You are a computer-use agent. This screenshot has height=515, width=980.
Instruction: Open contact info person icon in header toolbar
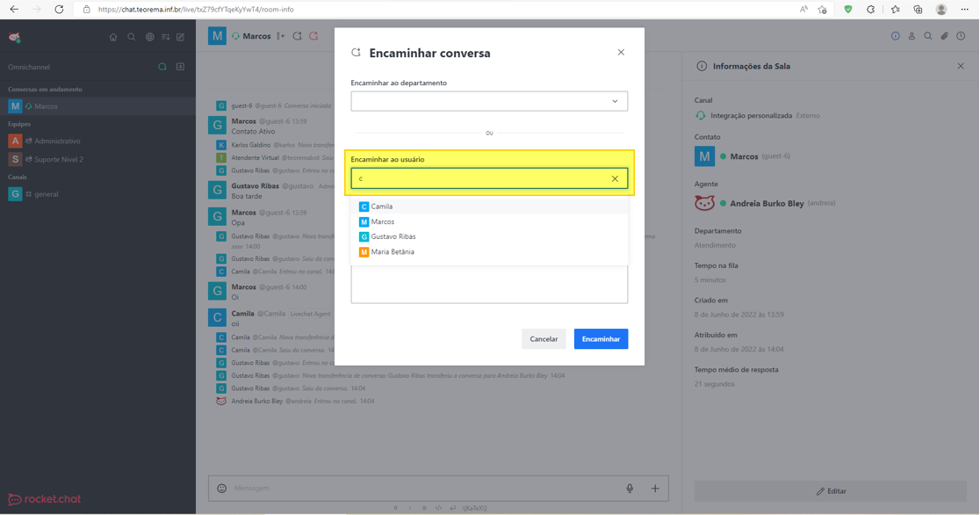pos(912,36)
